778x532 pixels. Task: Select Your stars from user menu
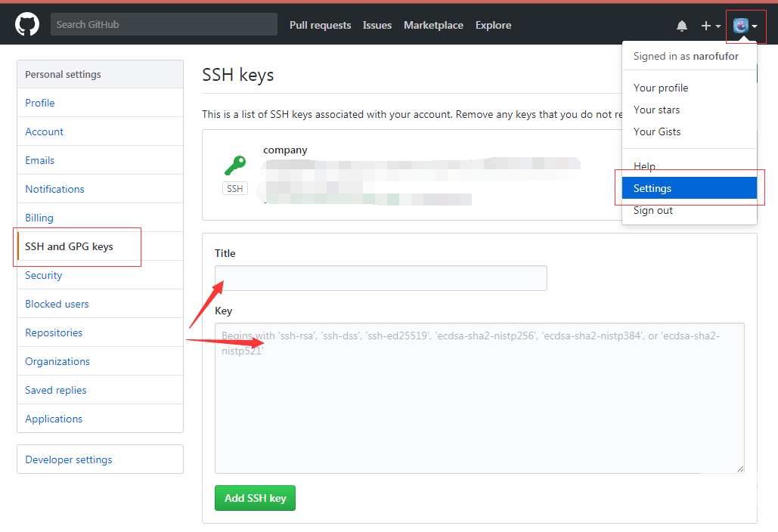click(x=690, y=110)
